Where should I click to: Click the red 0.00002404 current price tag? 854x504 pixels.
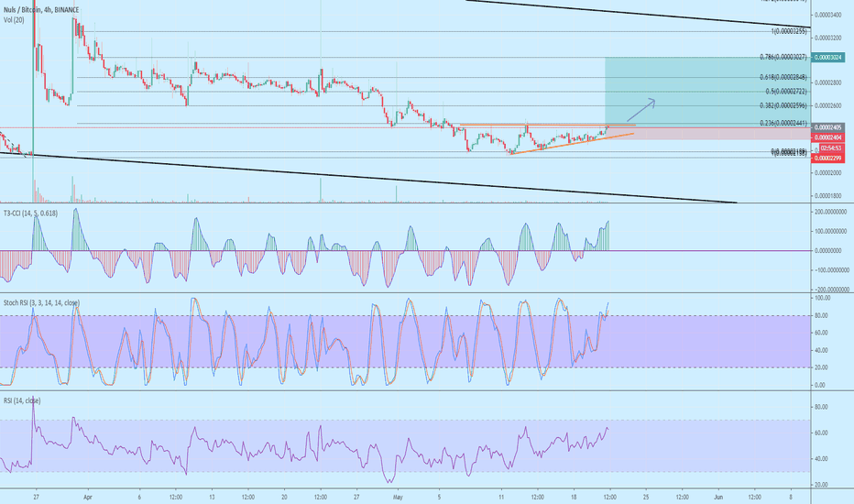[x=827, y=137]
